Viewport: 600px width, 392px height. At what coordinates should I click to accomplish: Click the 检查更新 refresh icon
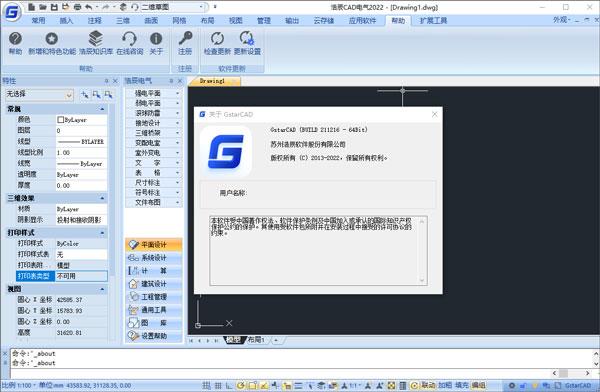[x=217, y=38]
